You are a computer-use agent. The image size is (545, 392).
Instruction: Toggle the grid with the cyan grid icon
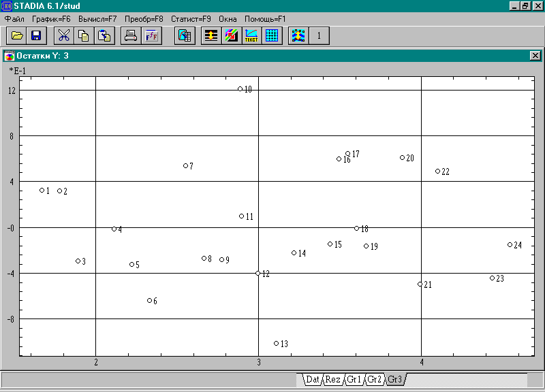(272, 35)
